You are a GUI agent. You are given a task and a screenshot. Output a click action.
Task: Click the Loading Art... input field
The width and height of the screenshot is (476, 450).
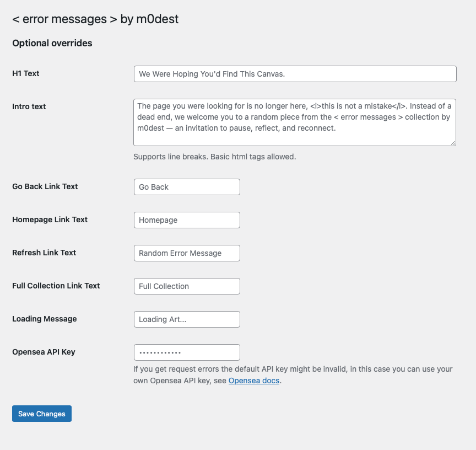click(187, 319)
